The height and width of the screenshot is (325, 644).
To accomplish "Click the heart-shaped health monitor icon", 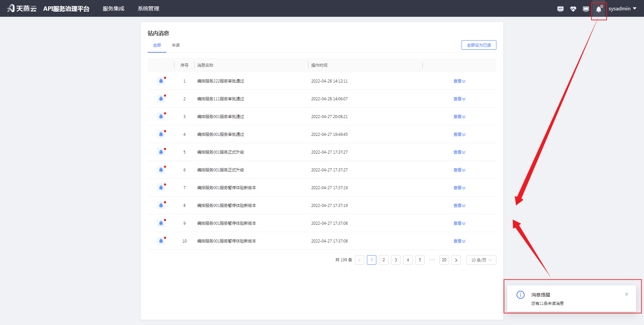I will pos(573,9).
